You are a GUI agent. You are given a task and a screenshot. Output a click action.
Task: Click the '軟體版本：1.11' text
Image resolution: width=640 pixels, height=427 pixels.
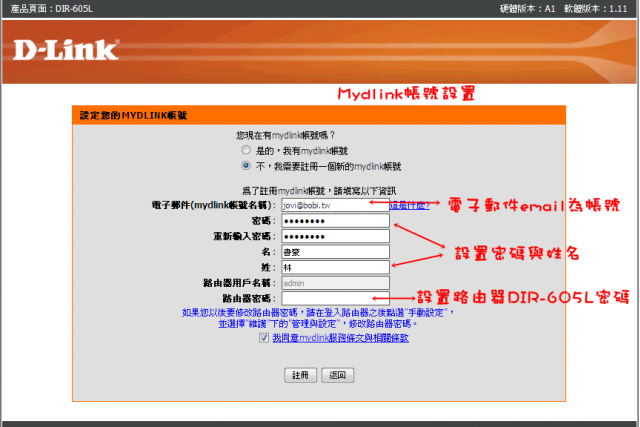[596, 9]
